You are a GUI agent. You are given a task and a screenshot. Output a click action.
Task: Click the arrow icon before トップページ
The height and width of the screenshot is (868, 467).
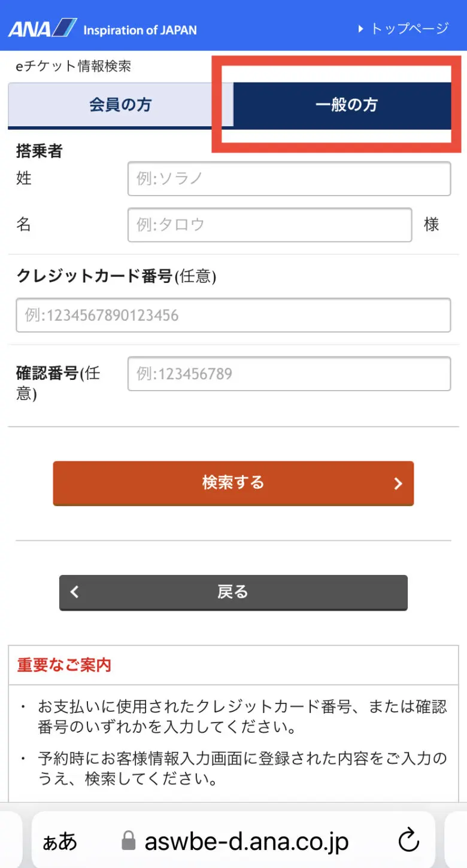(360, 28)
